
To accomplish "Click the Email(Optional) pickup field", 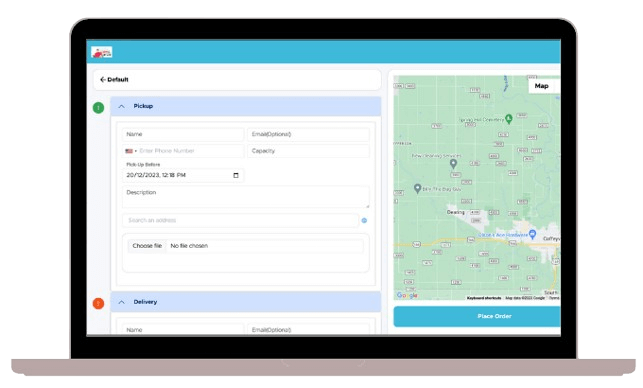I will pyautogui.click(x=308, y=134).
